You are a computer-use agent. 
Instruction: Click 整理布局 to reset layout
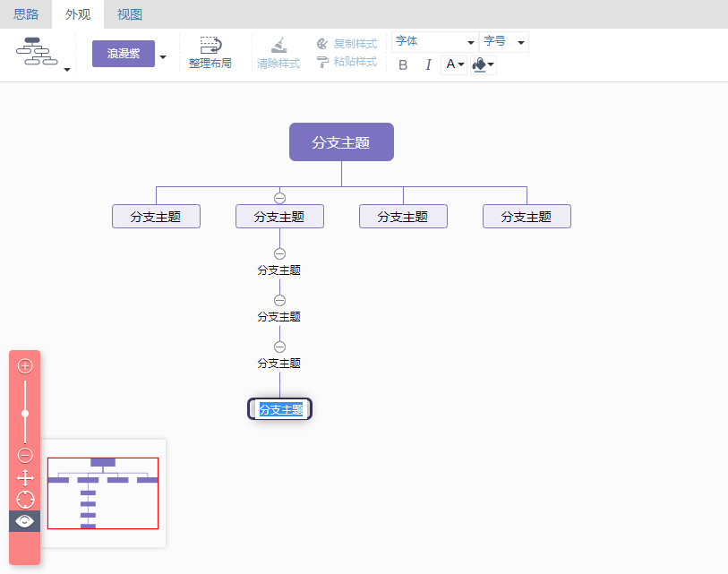[x=210, y=53]
